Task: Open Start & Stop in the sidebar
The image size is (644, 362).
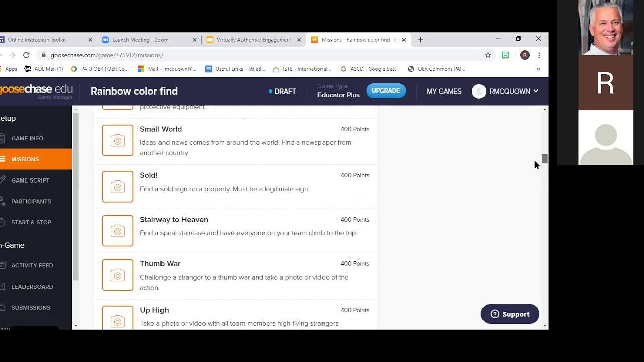Action: point(31,222)
